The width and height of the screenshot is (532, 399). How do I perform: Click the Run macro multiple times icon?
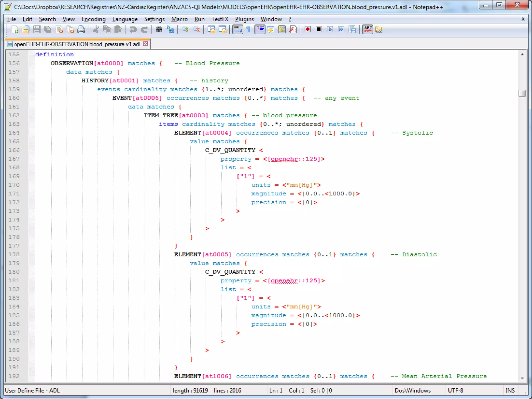(341, 30)
